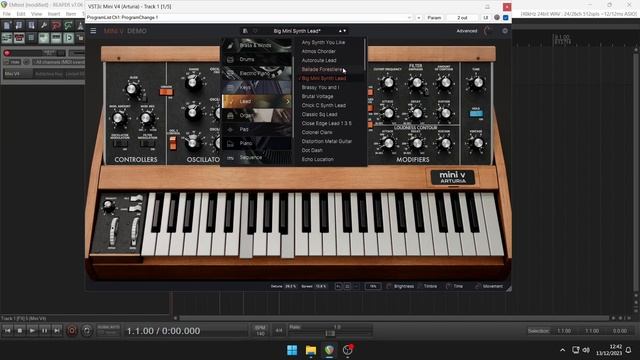Click the Cutoff Frequency knob
The image size is (640, 360).
[388, 83]
